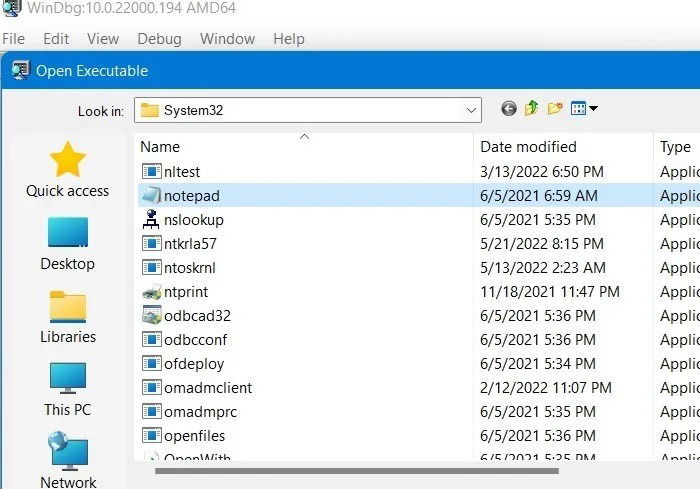Click the file name 'omadmclient'
Image resolution: width=700 pixels, height=489 pixels.
click(208, 388)
